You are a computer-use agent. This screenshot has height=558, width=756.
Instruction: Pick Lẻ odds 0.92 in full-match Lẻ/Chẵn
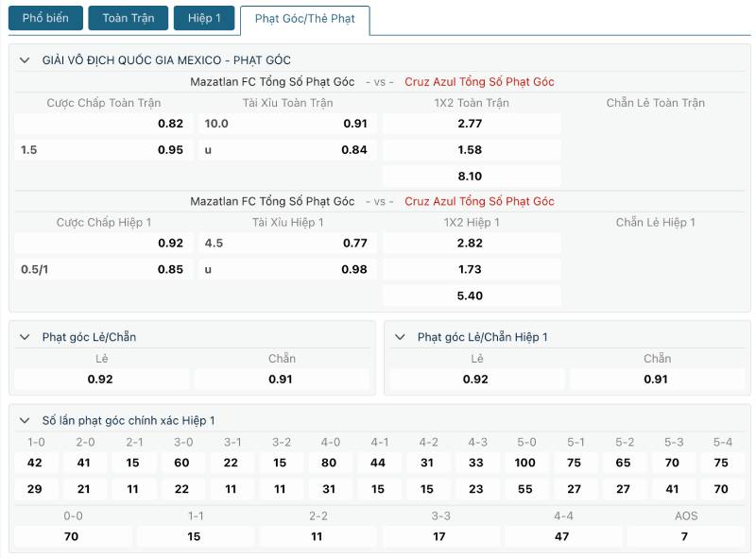coord(101,380)
